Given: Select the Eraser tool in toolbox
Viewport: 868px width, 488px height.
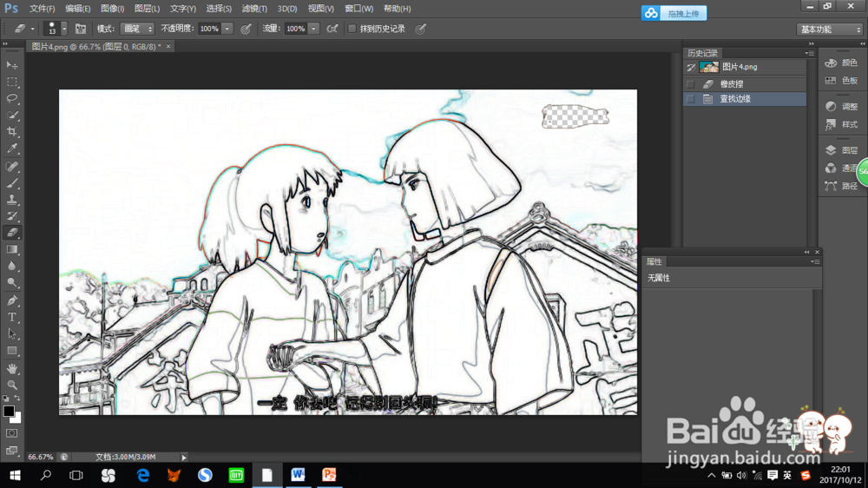Looking at the screenshot, I should [x=11, y=233].
